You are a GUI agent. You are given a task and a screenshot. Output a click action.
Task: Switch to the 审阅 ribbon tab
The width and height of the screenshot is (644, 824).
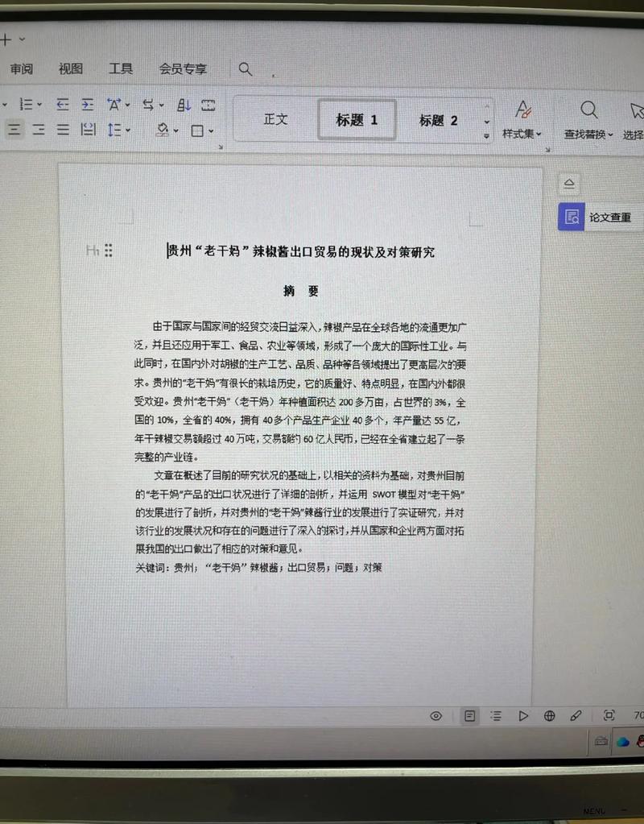pyautogui.click(x=22, y=68)
